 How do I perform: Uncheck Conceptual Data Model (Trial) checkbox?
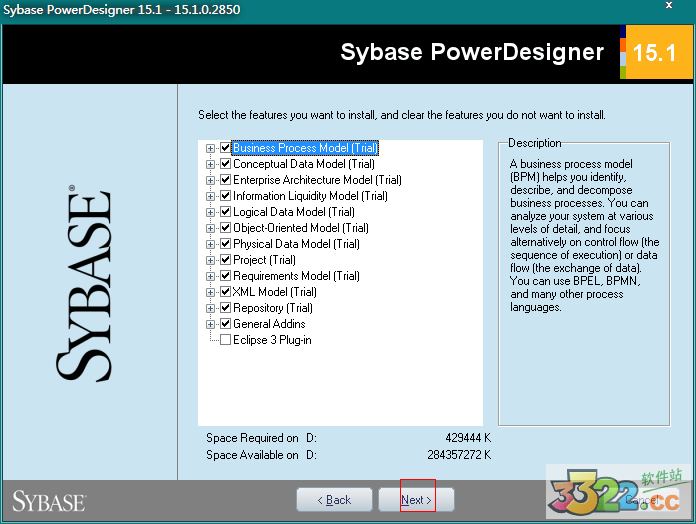[x=225, y=164]
